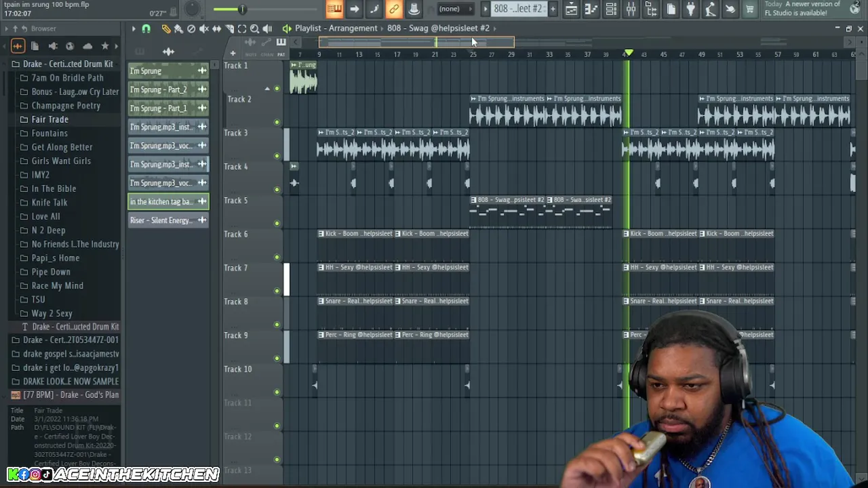The height and width of the screenshot is (488, 868).
Task: Select the Riser - Silent Energy clip
Action: pyautogui.click(x=168, y=220)
